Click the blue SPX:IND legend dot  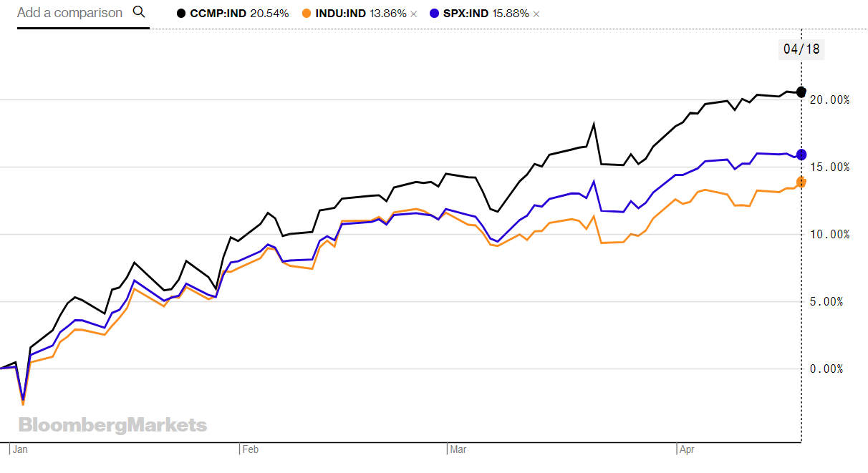[x=433, y=14]
